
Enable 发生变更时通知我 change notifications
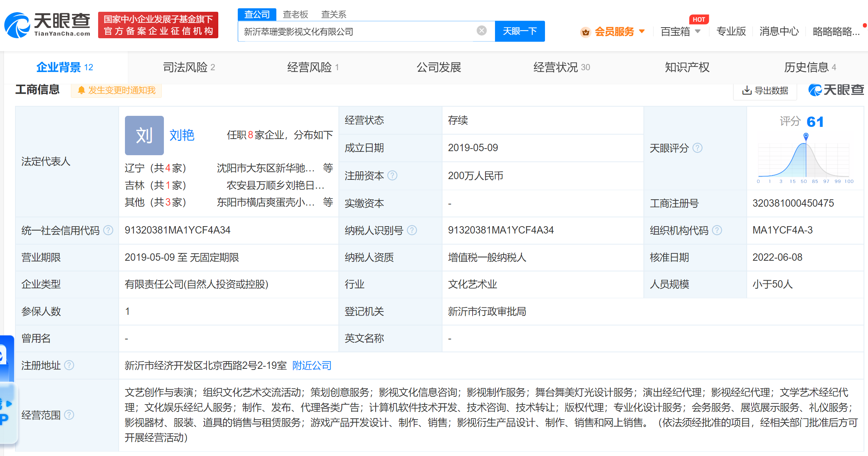(x=116, y=90)
